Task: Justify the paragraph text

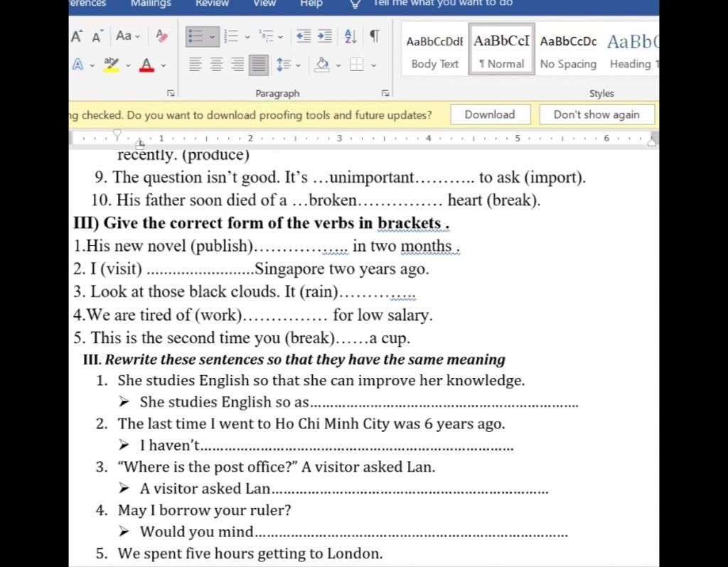Action: pyautogui.click(x=259, y=65)
